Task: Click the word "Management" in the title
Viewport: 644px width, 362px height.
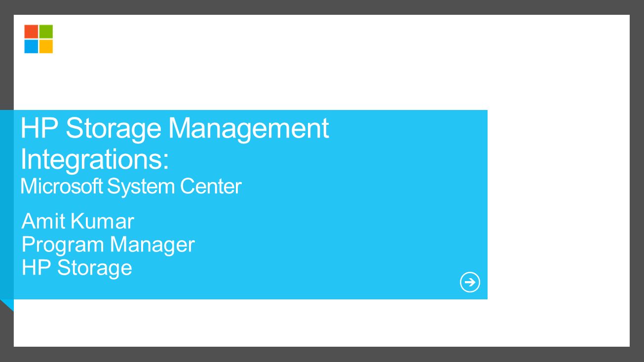Action: [x=249, y=128]
